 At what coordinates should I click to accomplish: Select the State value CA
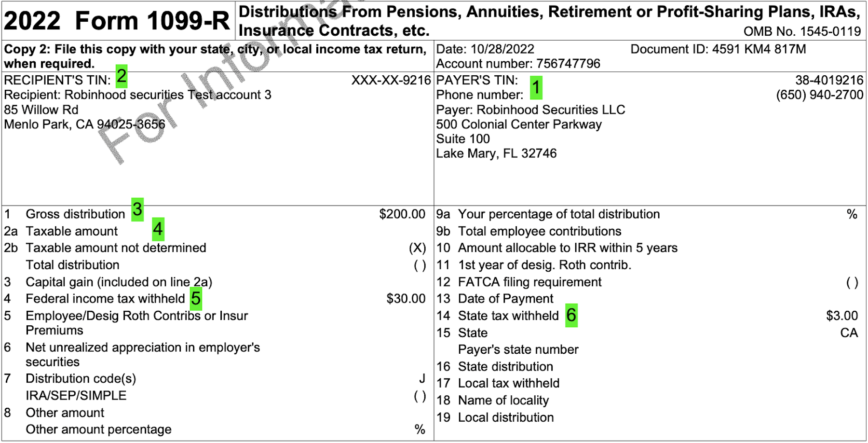click(849, 333)
